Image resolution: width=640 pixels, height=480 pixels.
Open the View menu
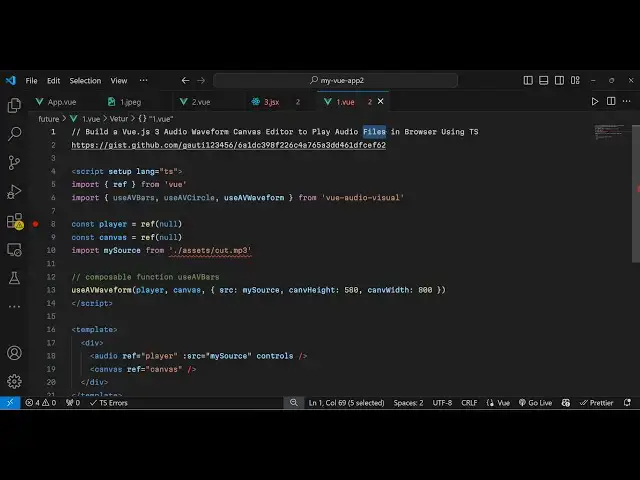click(119, 81)
